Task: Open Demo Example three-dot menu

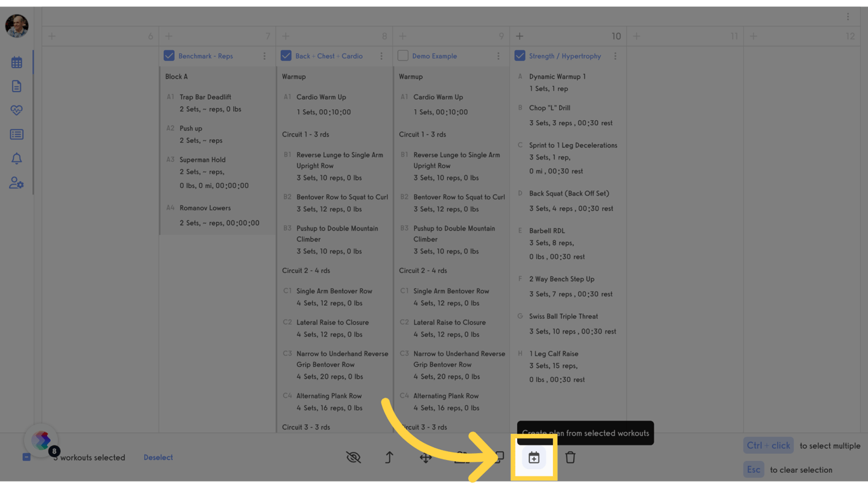Action: (x=499, y=56)
